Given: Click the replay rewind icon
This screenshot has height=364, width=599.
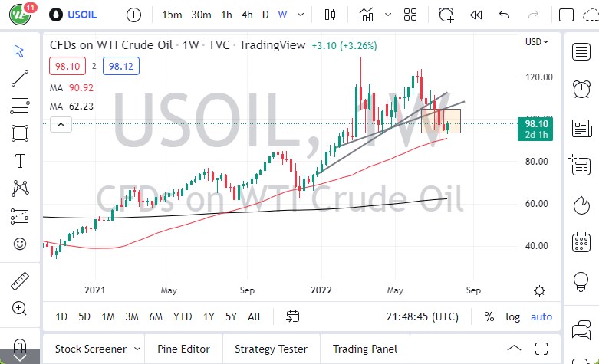Looking at the screenshot, I should click(476, 15).
